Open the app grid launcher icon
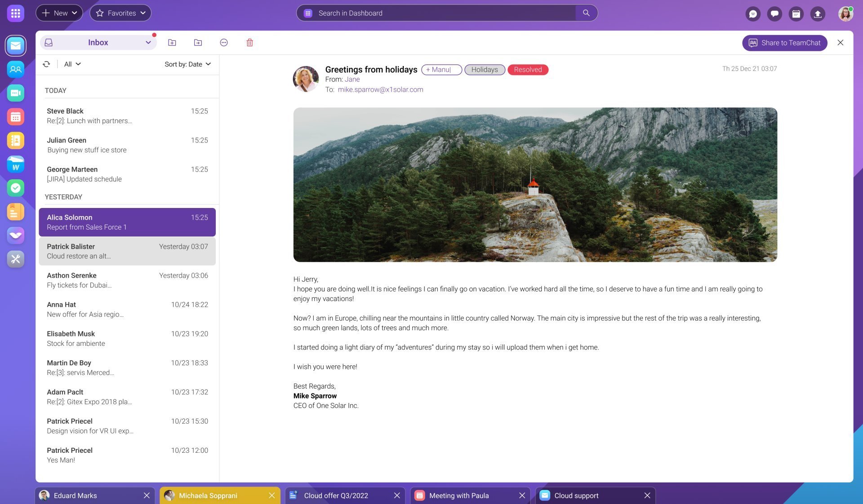 pos(16,13)
